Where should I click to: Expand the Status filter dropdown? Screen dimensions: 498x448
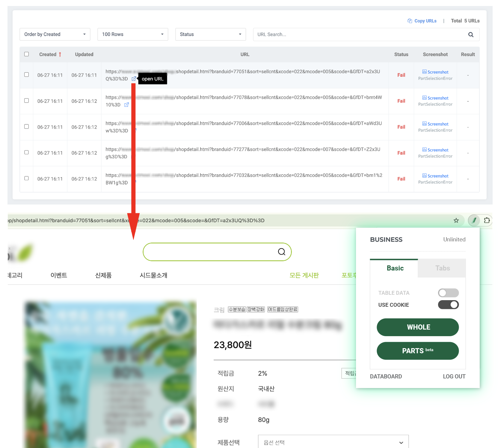tap(210, 34)
